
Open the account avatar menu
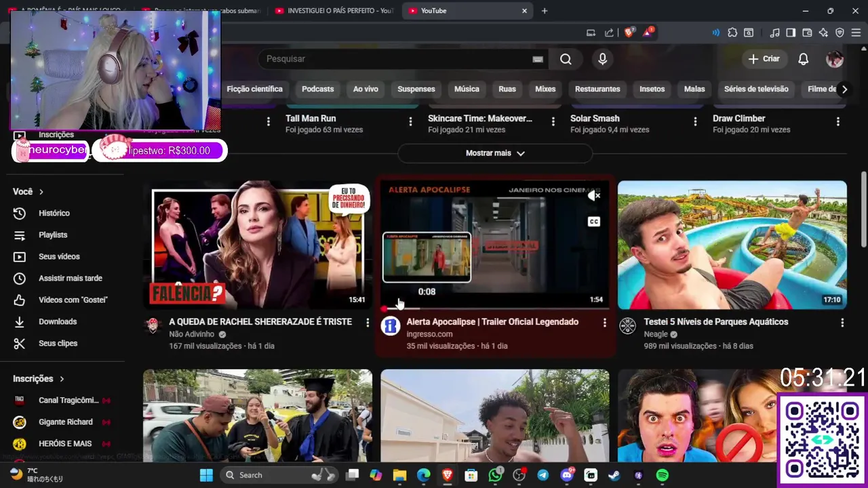pos(834,59)
